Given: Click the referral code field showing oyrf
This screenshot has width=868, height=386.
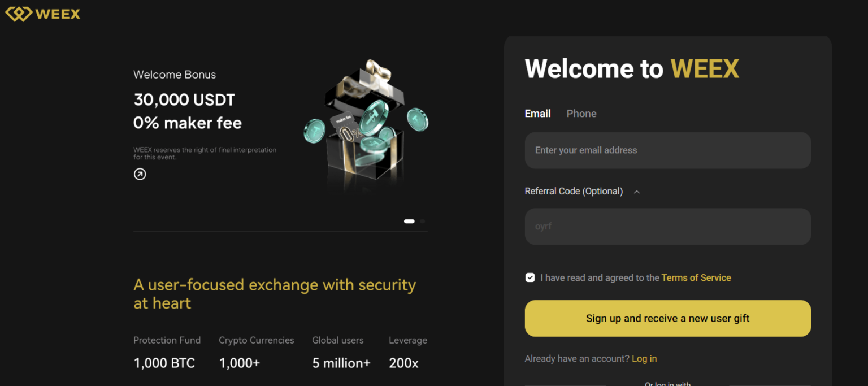Looking at the screenshot, I should [x=668, y=226].
